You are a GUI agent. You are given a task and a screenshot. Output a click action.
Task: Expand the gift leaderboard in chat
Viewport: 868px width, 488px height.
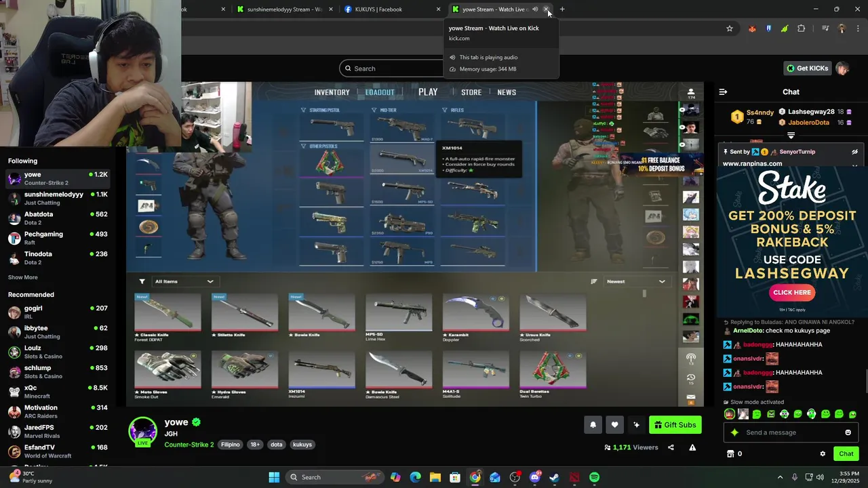pyautogui.click(x=791, y=136)
